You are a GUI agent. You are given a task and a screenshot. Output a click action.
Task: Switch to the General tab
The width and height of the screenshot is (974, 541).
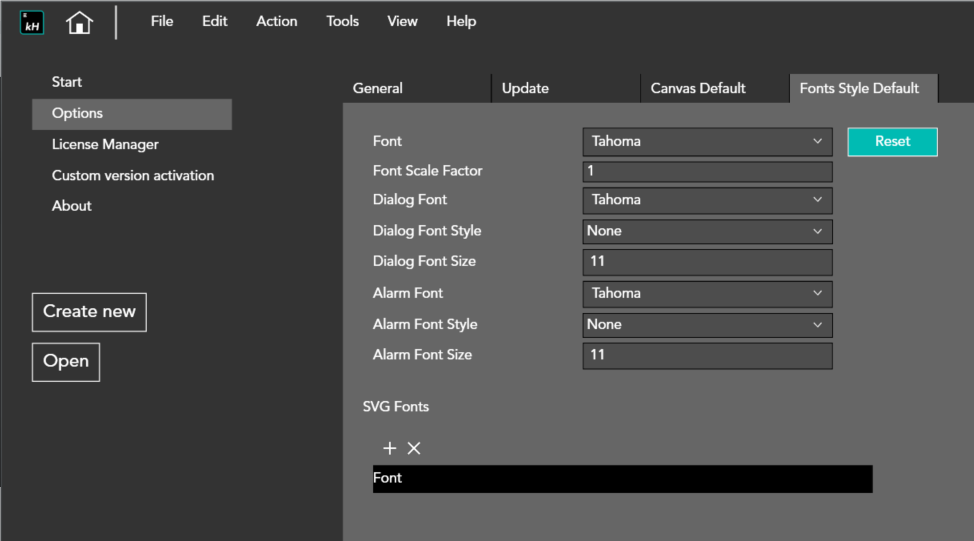point(378,88)
